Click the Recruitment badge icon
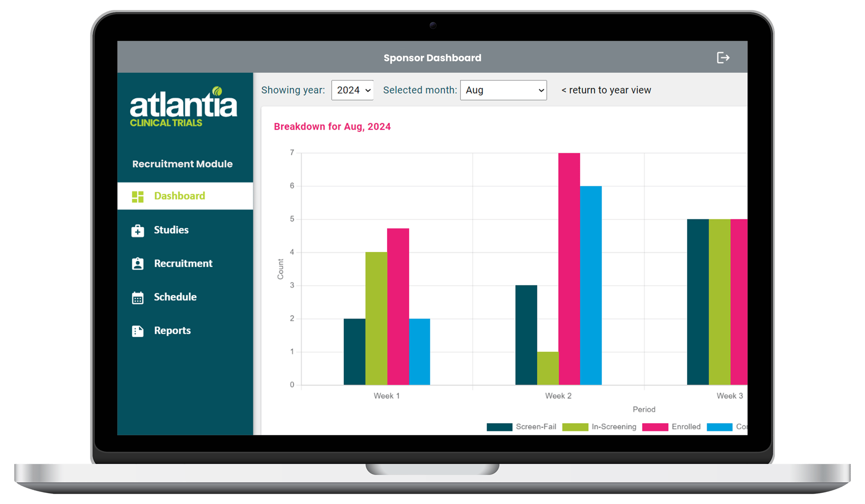865x504 pixels. click(138, 264)
